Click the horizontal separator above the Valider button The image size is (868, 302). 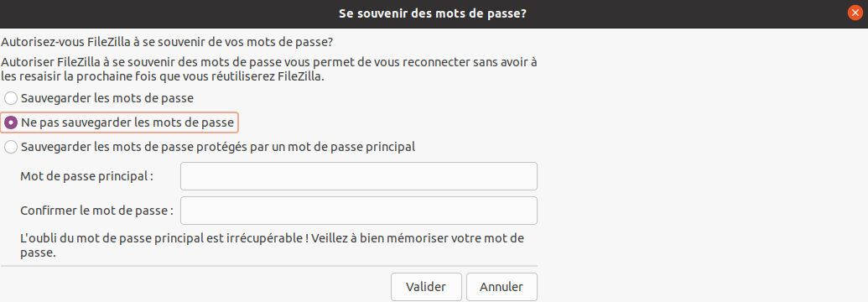pos(269,266)
